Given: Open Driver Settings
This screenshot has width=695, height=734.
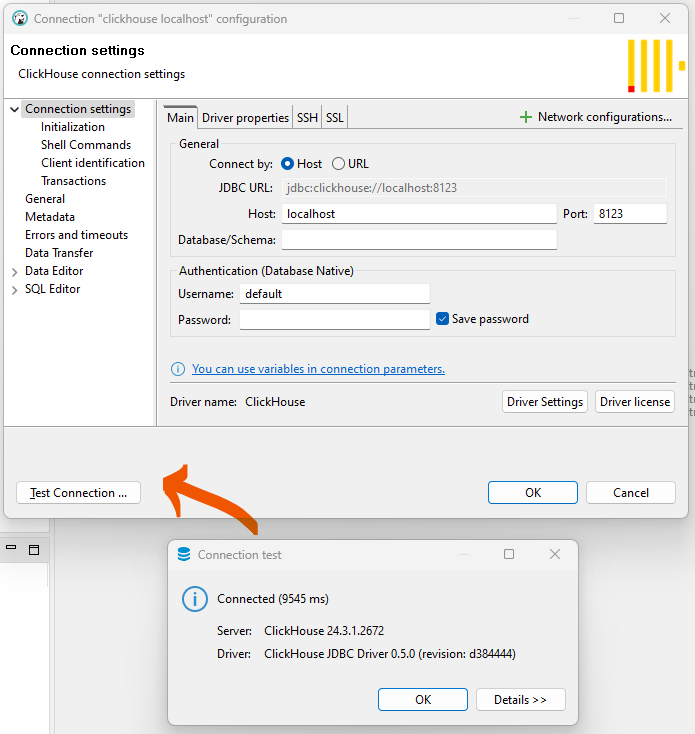Looking at the screenshot, I should pyautogui.click(x=545, y=402).
